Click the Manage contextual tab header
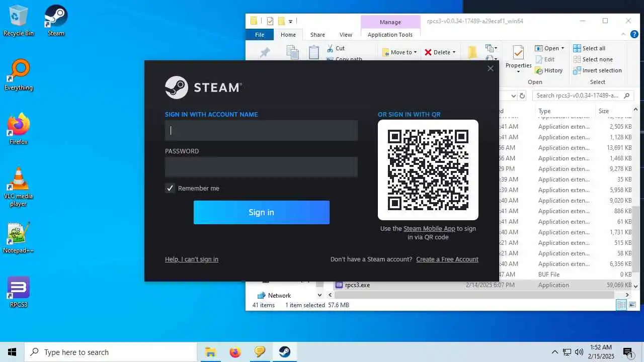 point(390,22)
